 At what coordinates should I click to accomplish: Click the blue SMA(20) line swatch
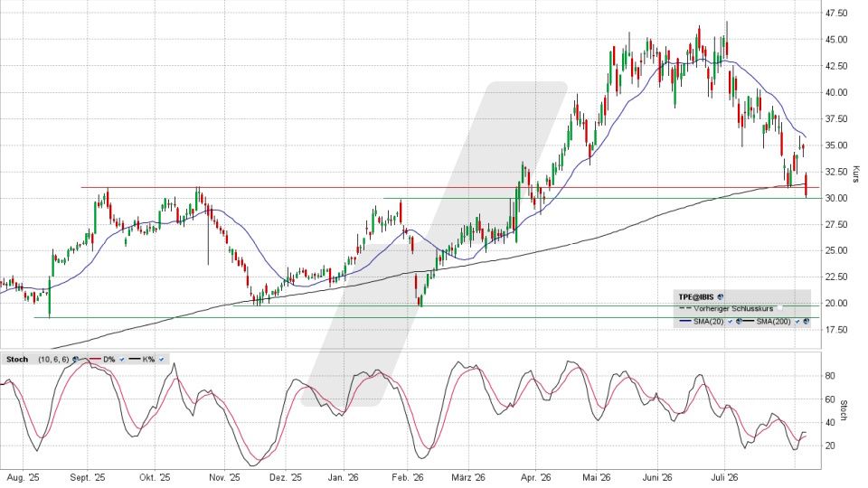(685, 321)
